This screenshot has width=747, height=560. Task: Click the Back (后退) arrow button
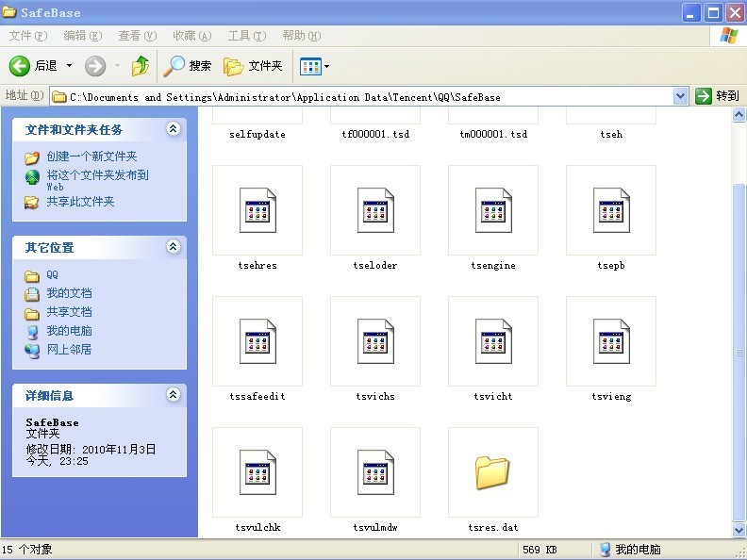pyautogui.click(x=21, y=66)
